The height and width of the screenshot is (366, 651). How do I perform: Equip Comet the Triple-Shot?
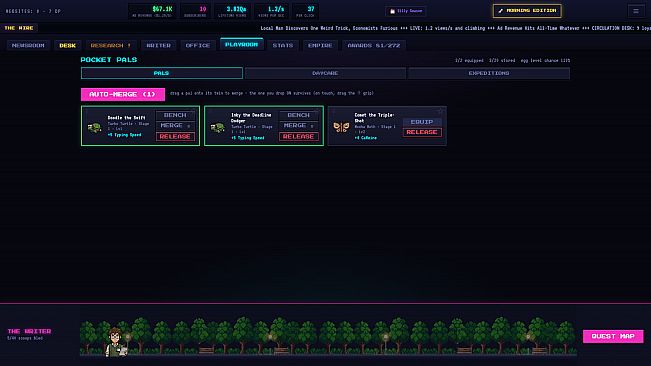[x=422, y=122]
